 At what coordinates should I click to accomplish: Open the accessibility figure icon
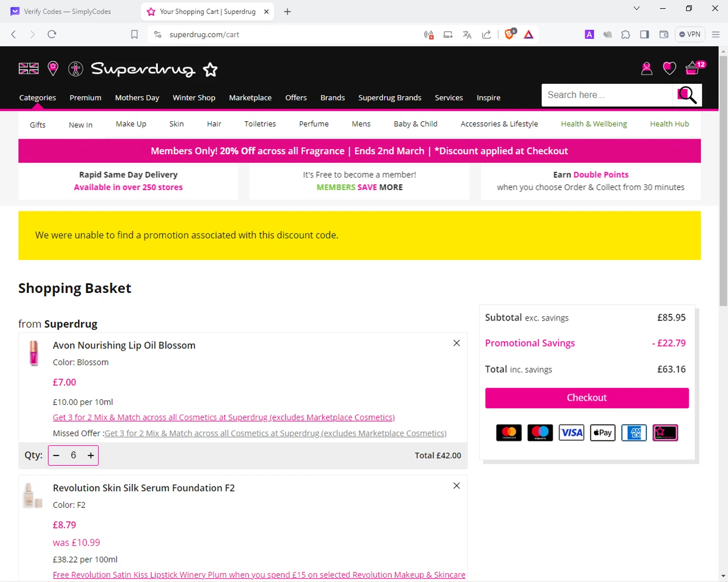[76, 69]
